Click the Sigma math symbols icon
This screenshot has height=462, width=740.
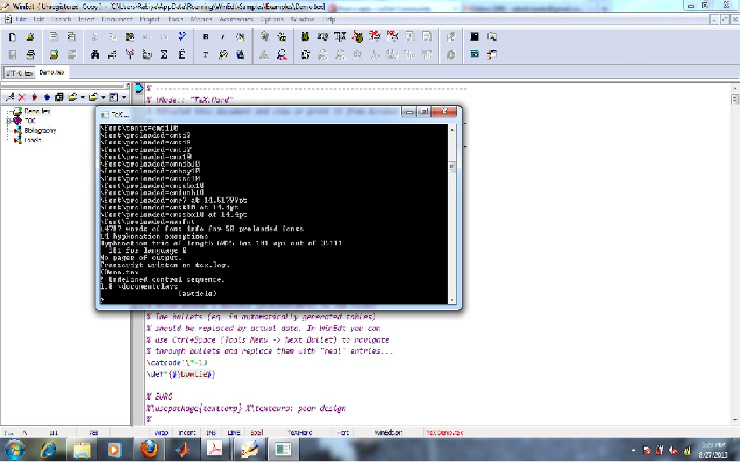tap(164, 55)
